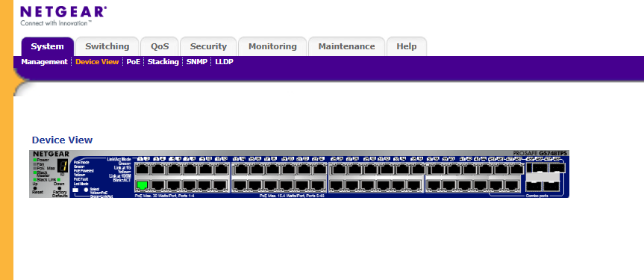
Task: Click the Combo ports label
Action: point(537,196)
